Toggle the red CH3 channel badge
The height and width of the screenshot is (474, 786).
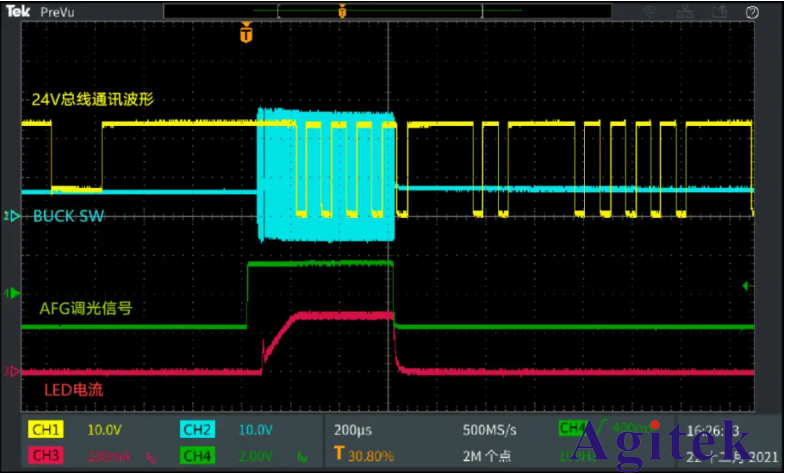(x=45, y=455)
